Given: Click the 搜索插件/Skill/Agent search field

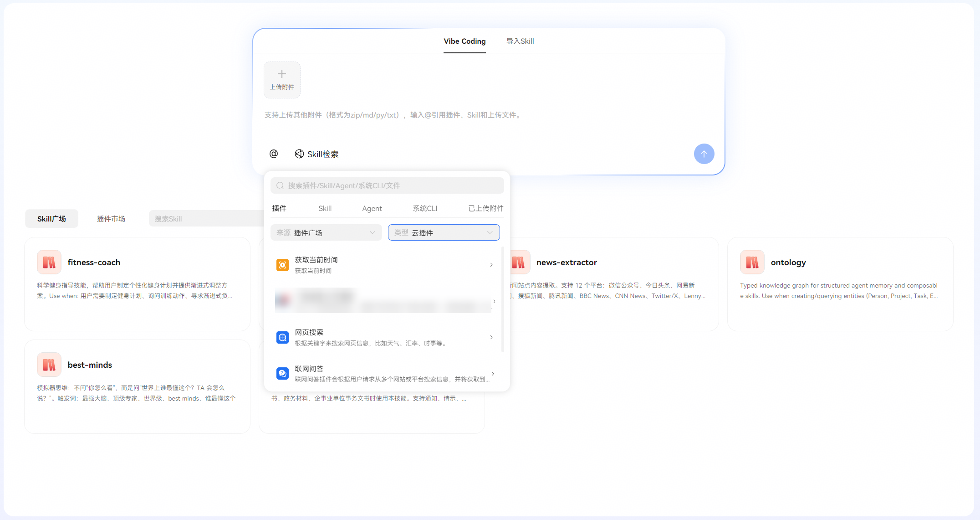Looking at the screenshot, I should tap(387, 185).
